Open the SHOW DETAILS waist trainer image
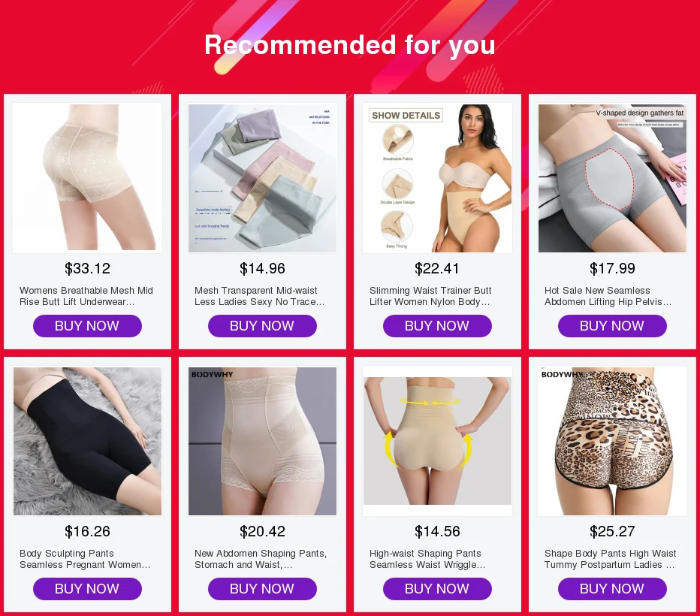 coord(437,178)
